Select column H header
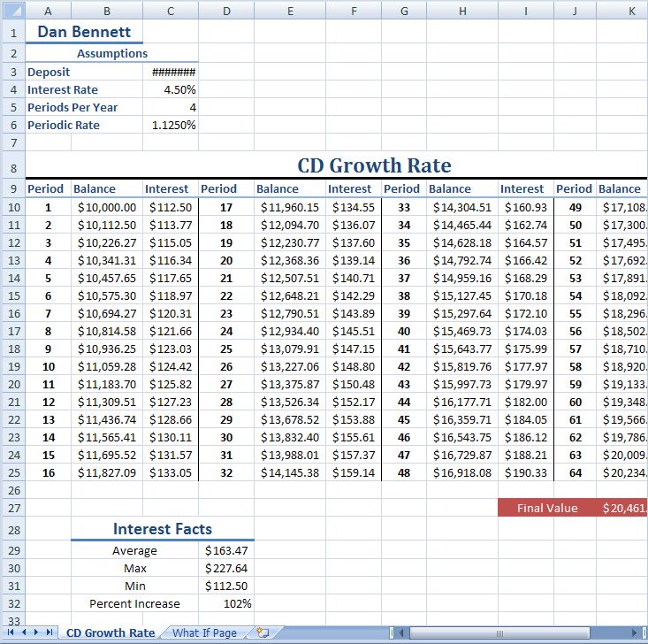 click(461, 11)
